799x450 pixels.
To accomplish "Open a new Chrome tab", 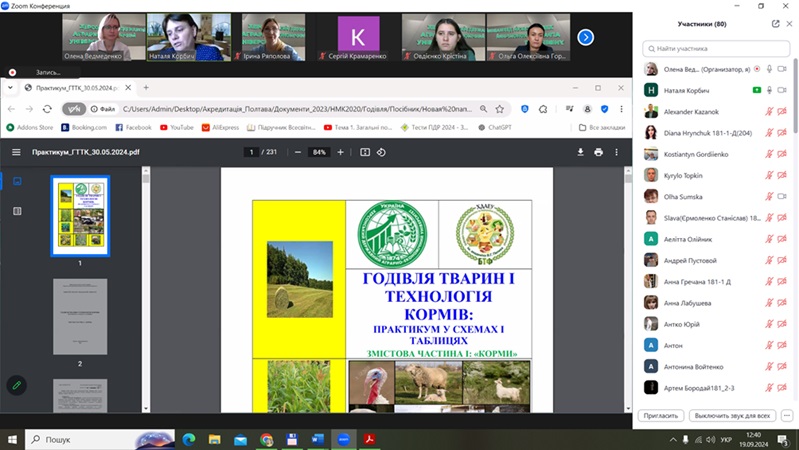I will (146, 88).
